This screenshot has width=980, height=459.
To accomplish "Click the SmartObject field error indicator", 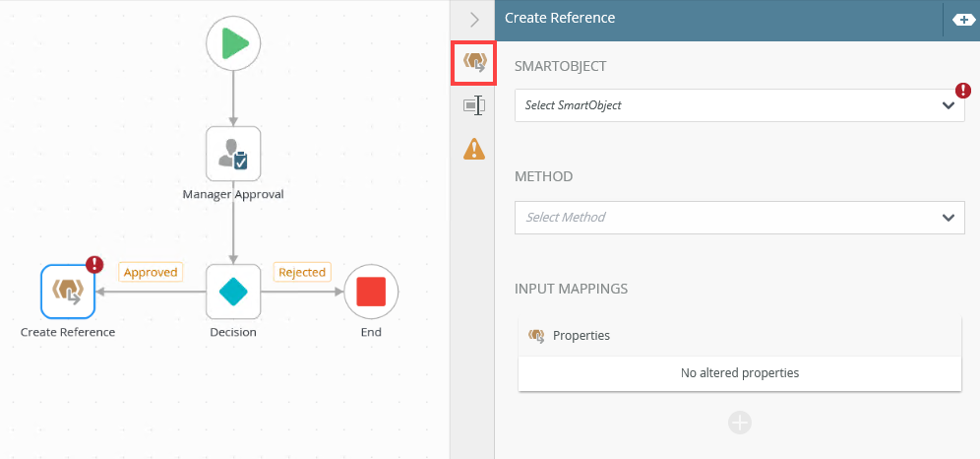I will pyautogui.click(x=963, y=91).
